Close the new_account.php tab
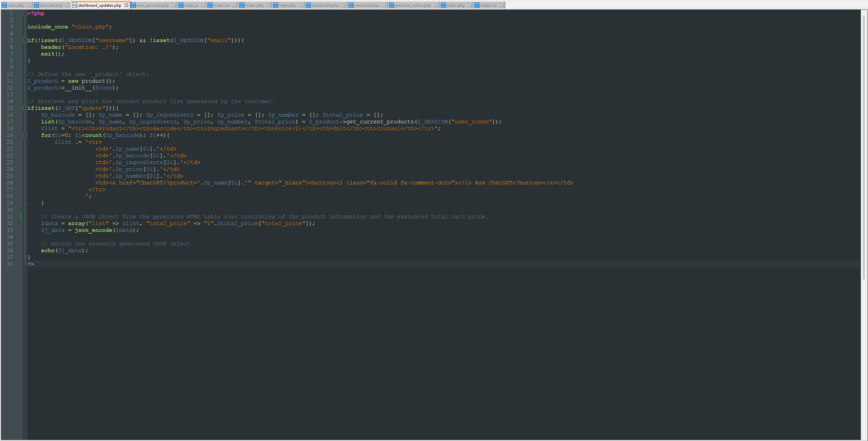This screenshot has height=441, width=868. pyautogui.click(x=174, y=5)
